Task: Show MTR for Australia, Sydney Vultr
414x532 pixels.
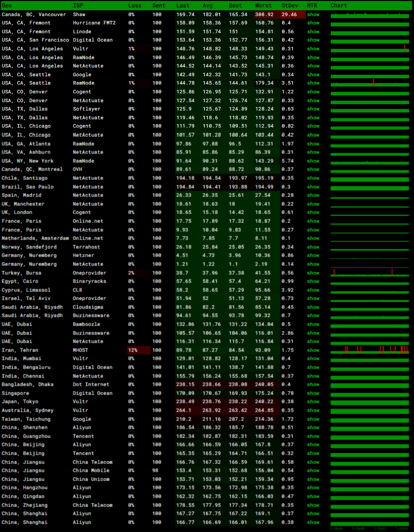Action: click(x=313, y=410)
